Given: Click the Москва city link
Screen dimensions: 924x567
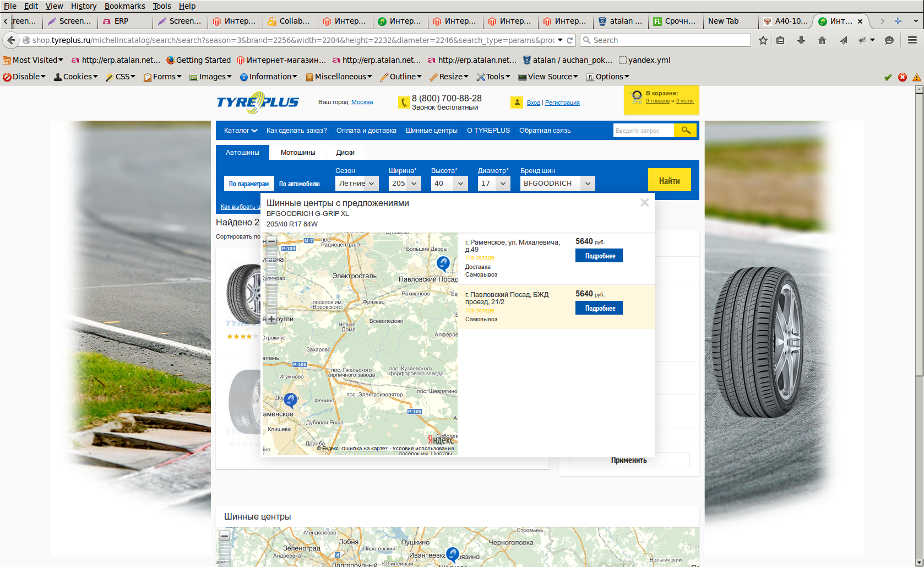Looking at the screenshot, I should tap(362, 102).
